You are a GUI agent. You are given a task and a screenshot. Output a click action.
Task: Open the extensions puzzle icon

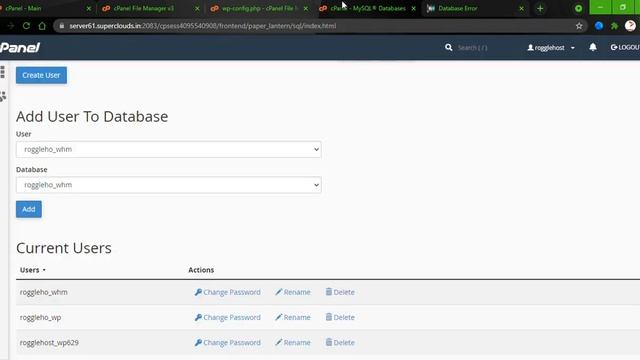pyautogui.click(x=614, y=26)
